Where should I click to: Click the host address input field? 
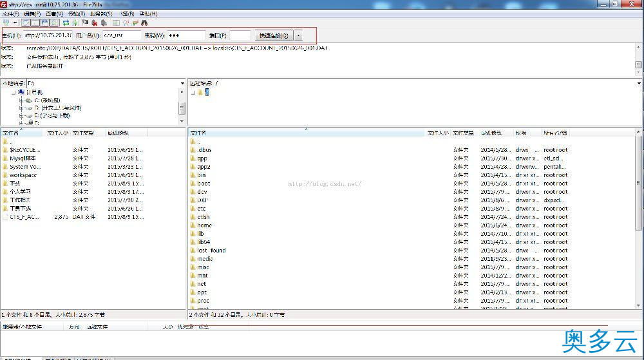point(48,35)
